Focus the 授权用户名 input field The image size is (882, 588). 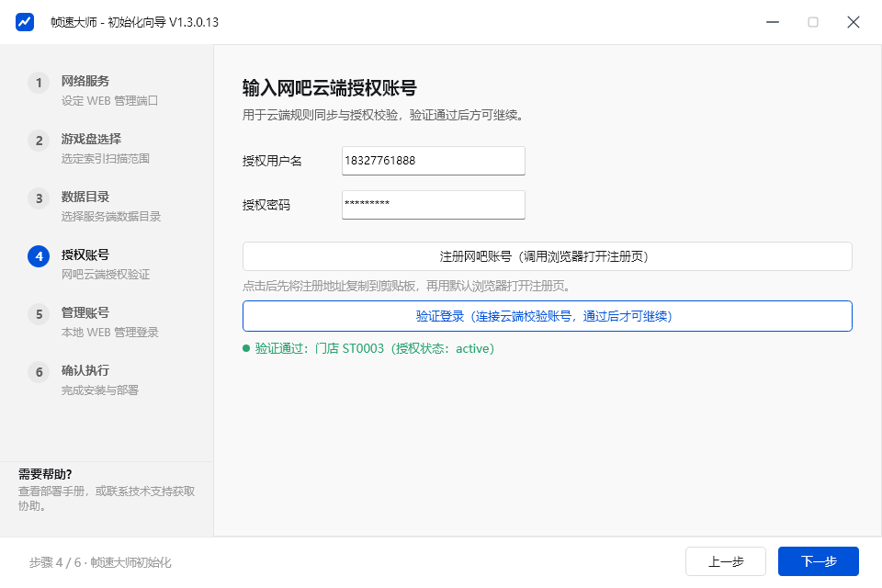pos(433,161)
